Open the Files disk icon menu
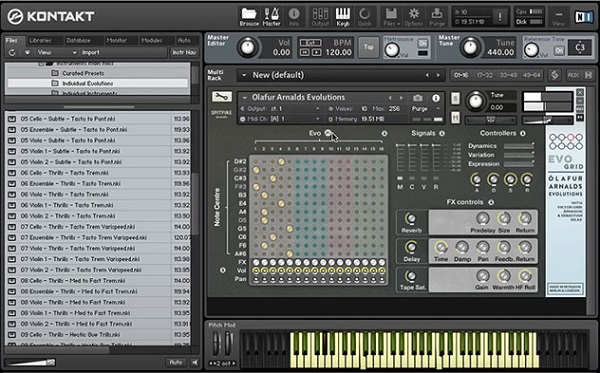 click(x=391, y=17)
